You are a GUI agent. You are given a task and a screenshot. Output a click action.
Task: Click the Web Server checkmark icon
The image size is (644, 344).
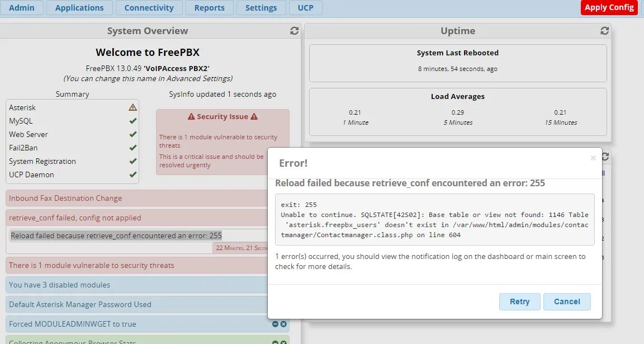pyautogui.click(x=132, y=134)
